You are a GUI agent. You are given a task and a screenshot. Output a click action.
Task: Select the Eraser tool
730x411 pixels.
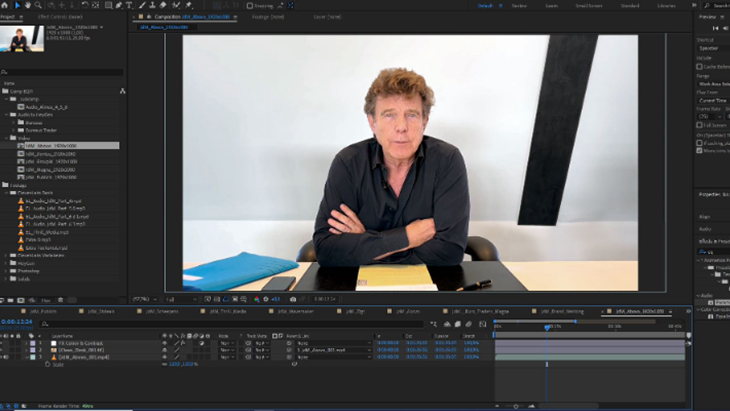coord(163,5)
